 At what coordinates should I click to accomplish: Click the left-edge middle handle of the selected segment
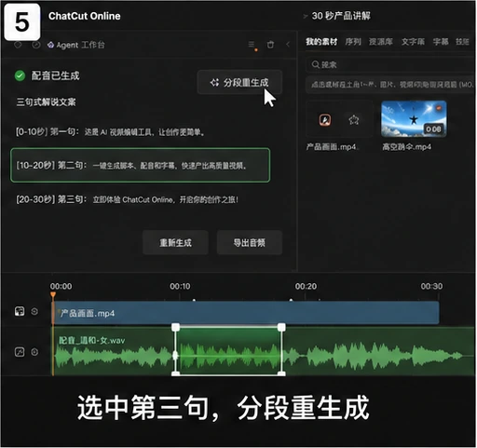click(x=175, y=356)
